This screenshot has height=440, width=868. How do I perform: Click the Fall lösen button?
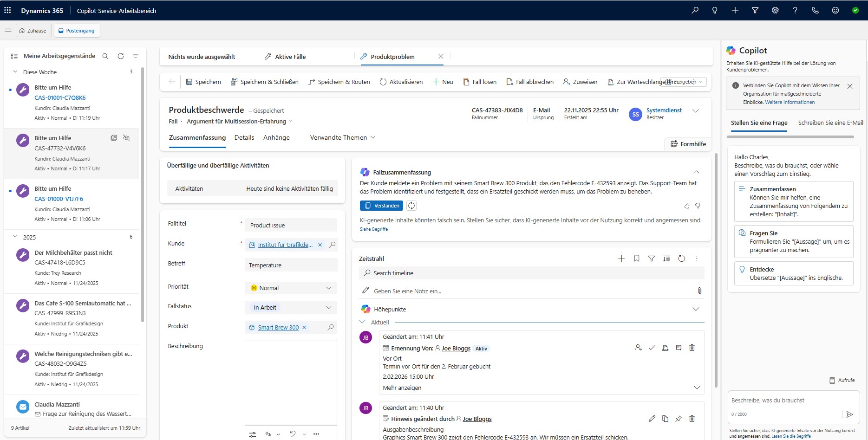pyautogui.click(x=480, y=82)
